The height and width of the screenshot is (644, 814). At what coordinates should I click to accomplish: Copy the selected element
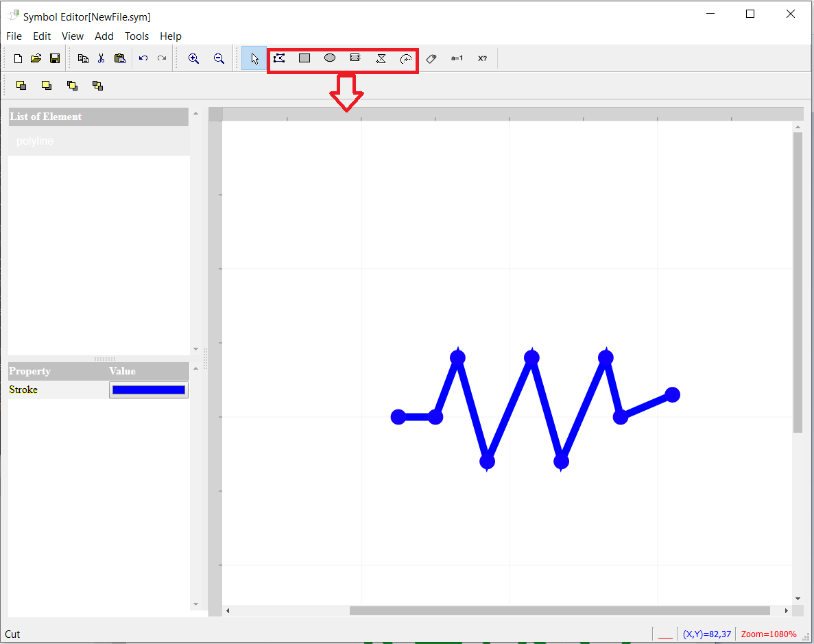tap(83, 59)
